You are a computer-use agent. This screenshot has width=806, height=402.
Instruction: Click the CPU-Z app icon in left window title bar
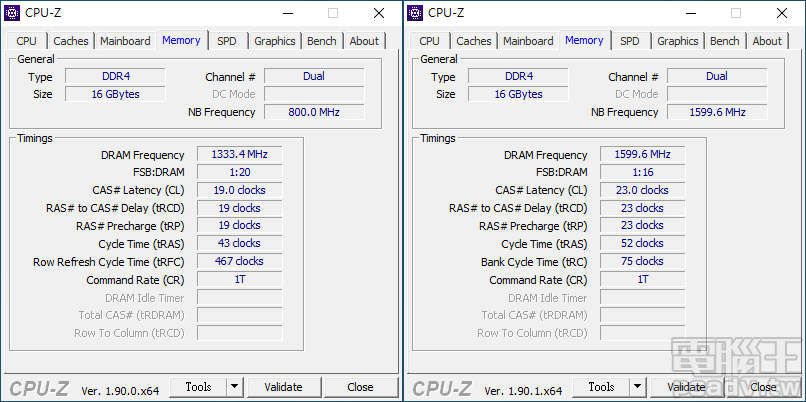click(14, 13)
